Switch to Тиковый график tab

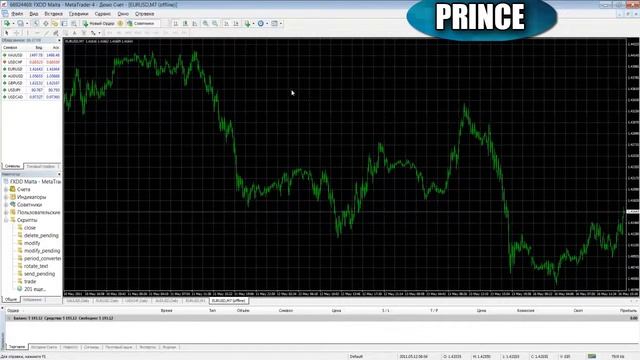[40, 166]
